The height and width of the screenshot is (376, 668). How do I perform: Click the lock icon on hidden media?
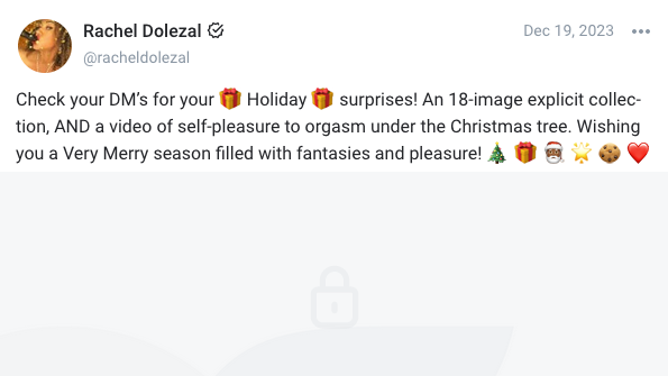tap(334, 297)
